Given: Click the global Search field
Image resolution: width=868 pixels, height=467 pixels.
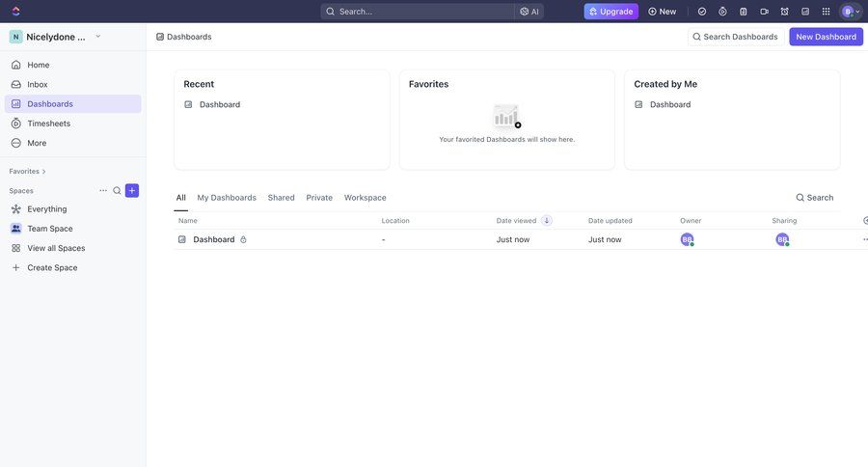Looking at the screenshot, I should pyautogui.click(x=418, y=11).
